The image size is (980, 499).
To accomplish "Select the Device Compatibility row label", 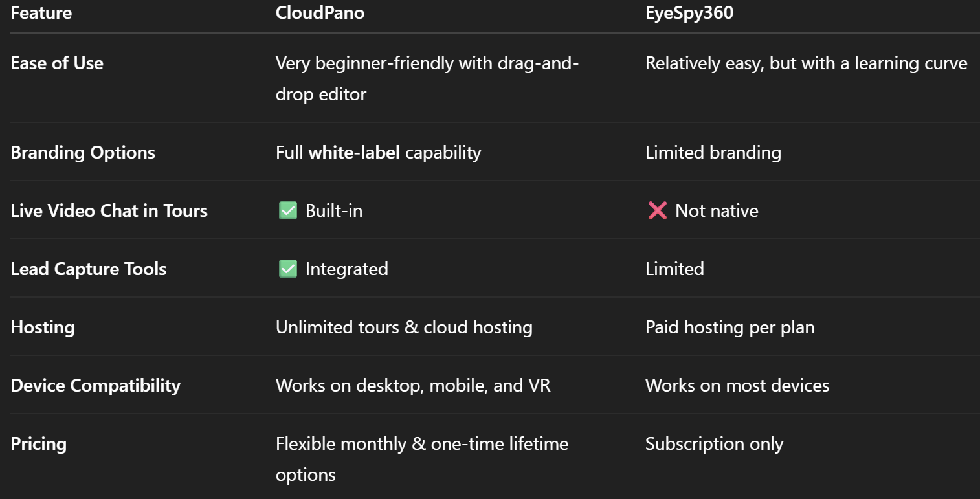I will pos(96,385).
